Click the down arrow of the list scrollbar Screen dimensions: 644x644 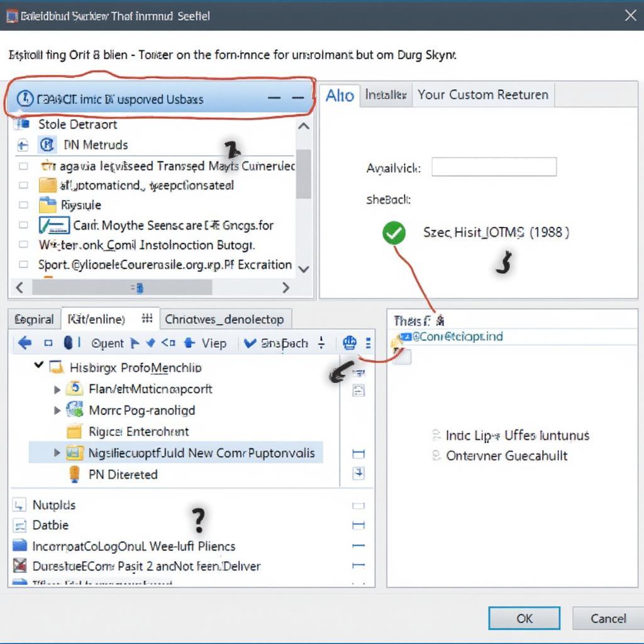(x=304, y=269)
